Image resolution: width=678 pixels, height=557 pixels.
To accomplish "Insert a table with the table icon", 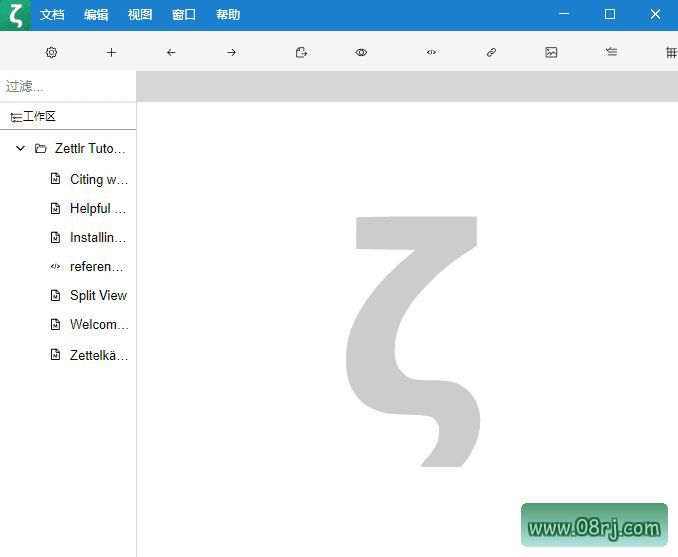I will click(x=672, y=52).
